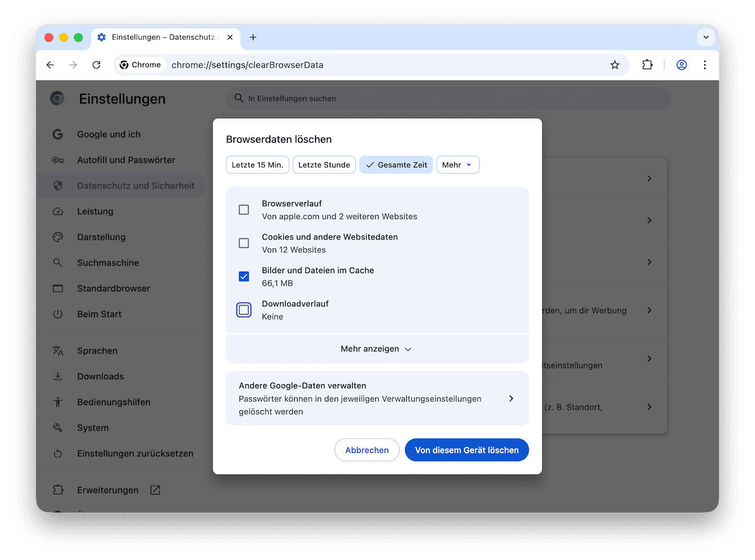Click the In Einstellungen suchen field
Viewport: 755px width, 560px height.
(394, 98)
